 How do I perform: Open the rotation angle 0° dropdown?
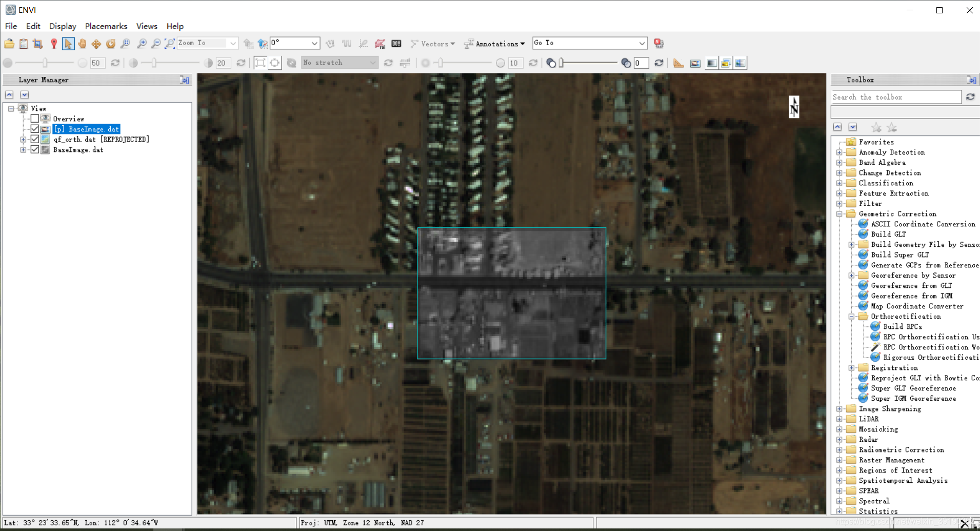(314, 44)
